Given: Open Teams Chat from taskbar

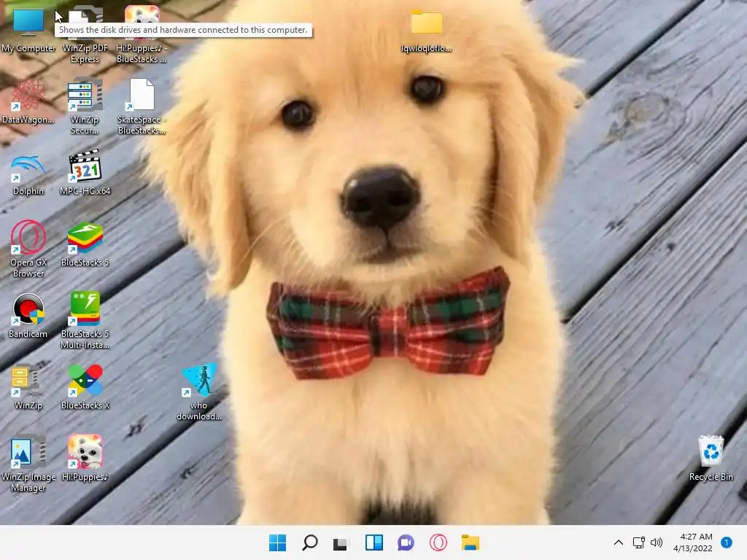Looking at the screenshot, I should coord(406,542).
